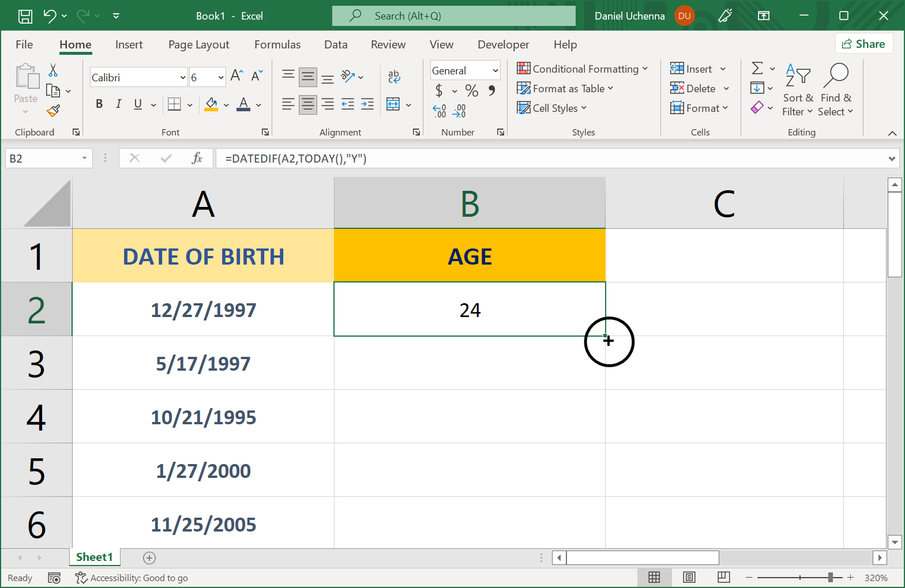Screen dimensions: 905x588
Task: Click the Cut scissors icon
Action: [x=53, y=70]
